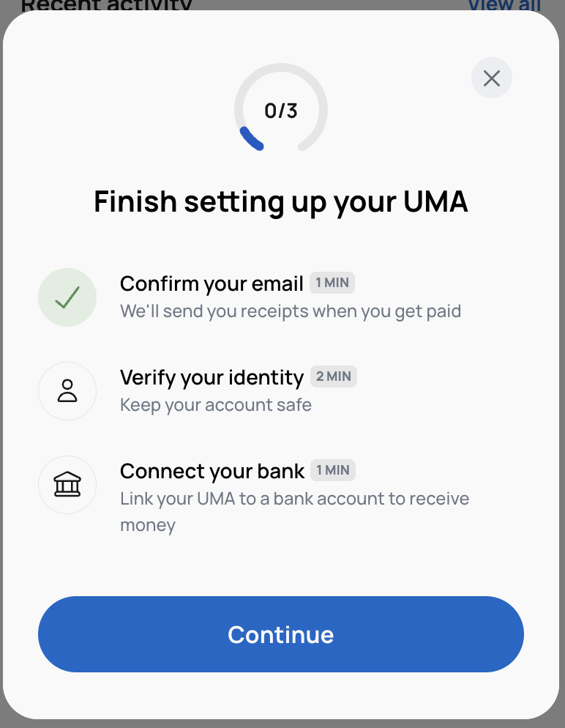Click the 1 MIN badge beside Confirm your email

332,283
